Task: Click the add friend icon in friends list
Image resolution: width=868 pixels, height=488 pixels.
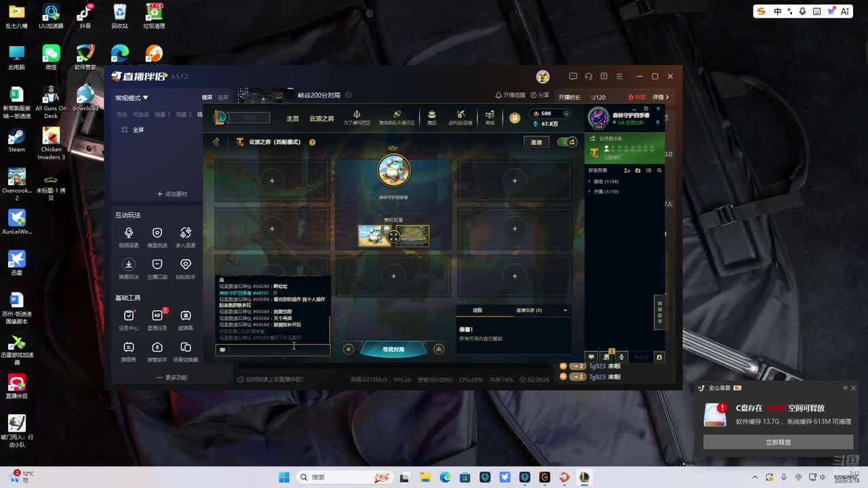Action: click(627, 170)
